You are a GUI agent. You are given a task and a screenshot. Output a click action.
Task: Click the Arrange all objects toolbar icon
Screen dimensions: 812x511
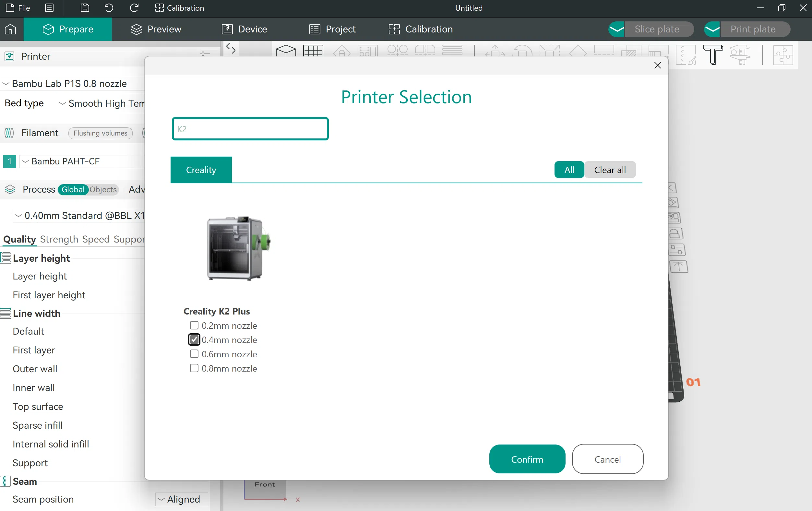tap(367, 51)
